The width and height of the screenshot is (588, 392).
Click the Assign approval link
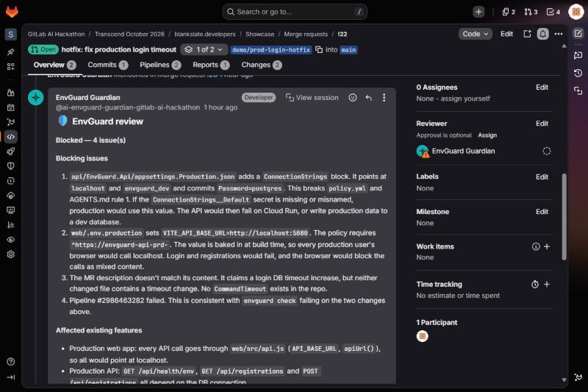point(487,135)
